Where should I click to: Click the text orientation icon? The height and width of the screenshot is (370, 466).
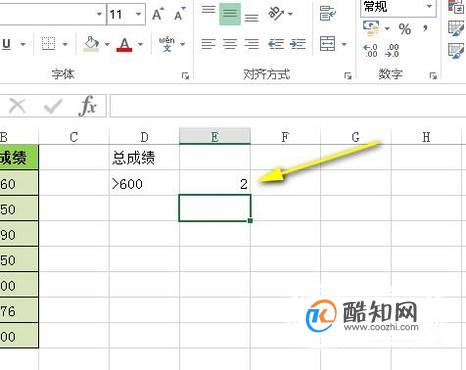[276, 13]
